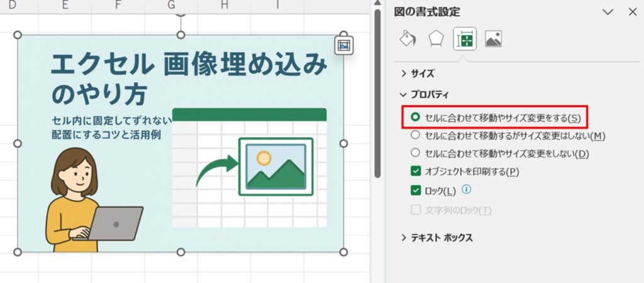Select セルに合わせて移動やサイズ変更をする option
The height and width of the screenshot is (283, 644).
point(496,118)
